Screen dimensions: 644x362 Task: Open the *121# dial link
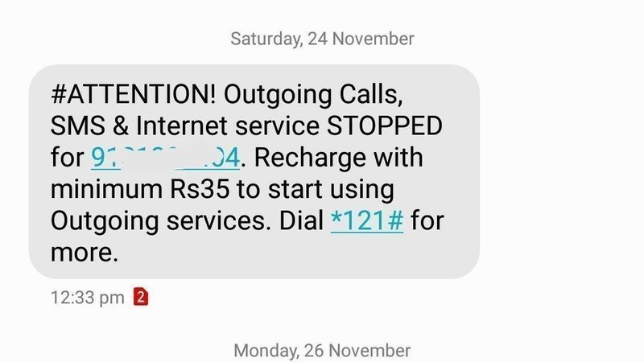[367, 220]
